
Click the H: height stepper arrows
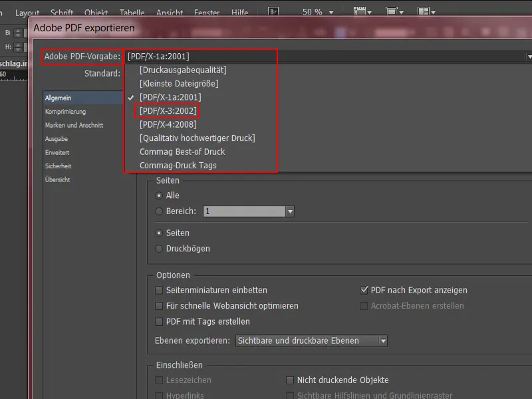[x=19, y=47]
